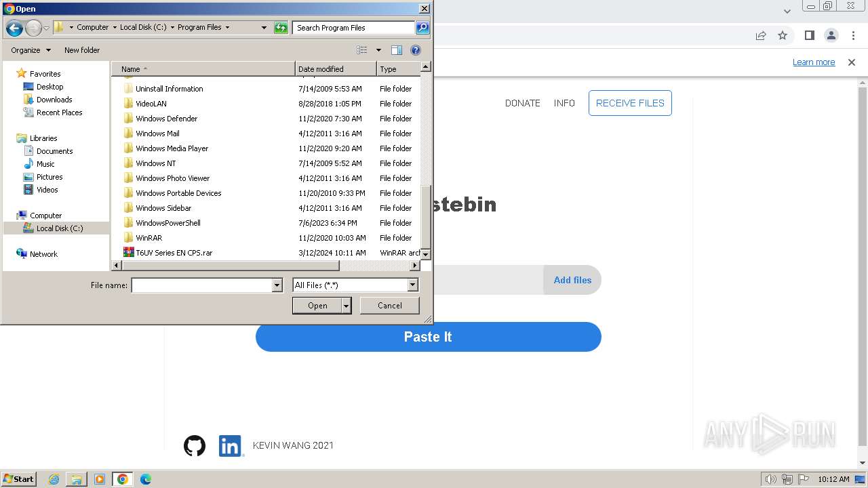868x488 pixels.
Task: Open the INFO page link
Action: coord(564,103)
